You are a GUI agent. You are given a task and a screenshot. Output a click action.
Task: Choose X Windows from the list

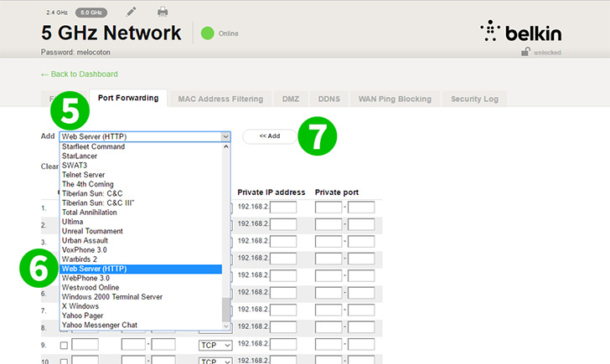click(141, 306)
